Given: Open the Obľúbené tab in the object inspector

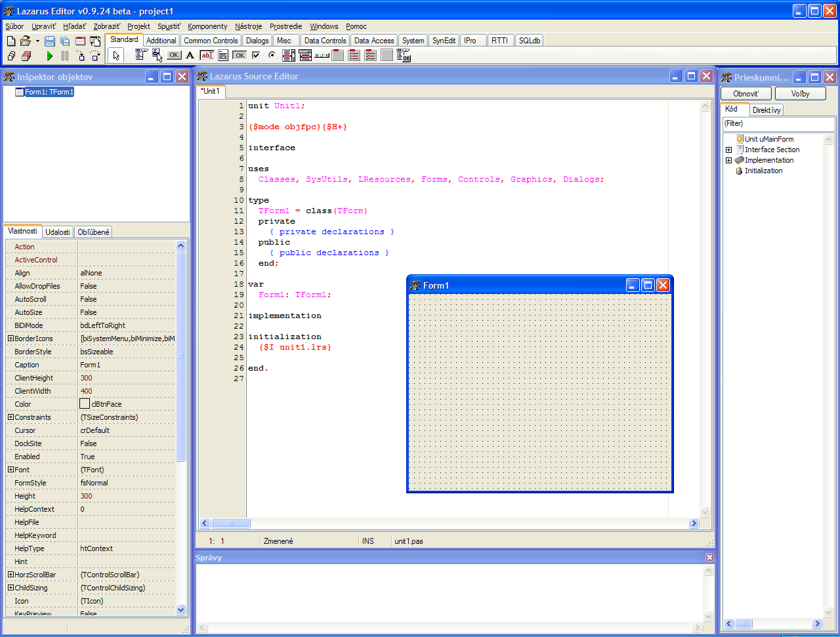Looking at the screenshot, I should tap(93, 232).
